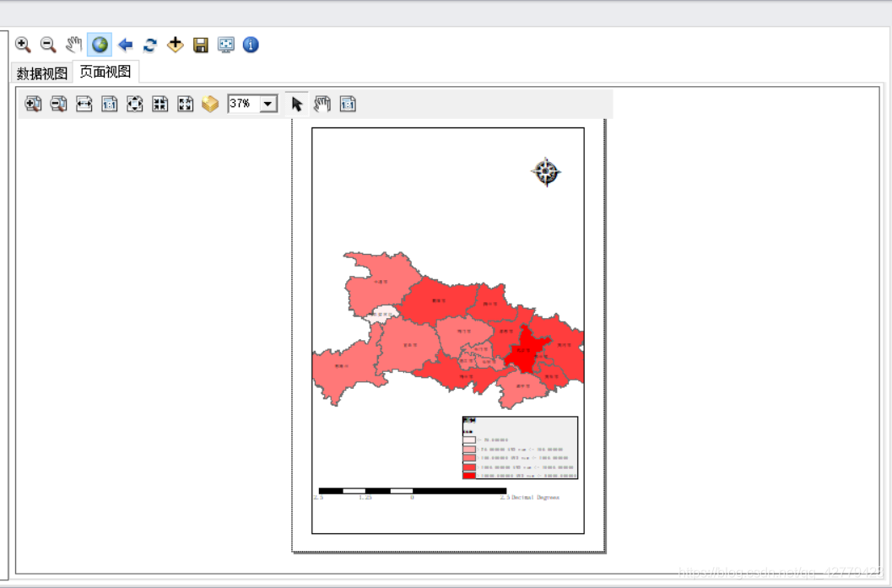Click the lightest legend swatch
This screenshot has height=588, width=892.
click(x=468, y=440)
